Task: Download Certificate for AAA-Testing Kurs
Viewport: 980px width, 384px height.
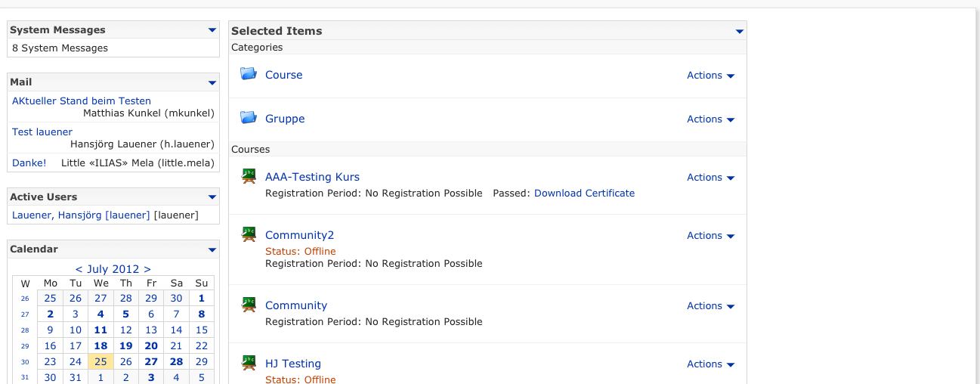Action: click(x=584, y=193)
